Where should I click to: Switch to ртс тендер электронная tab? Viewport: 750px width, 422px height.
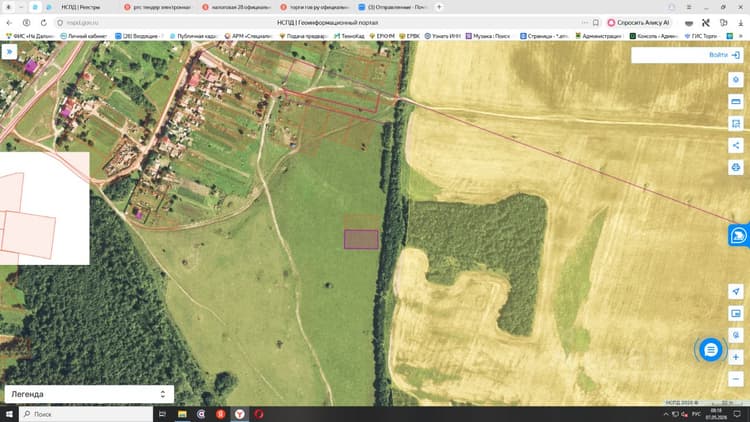(158, 7)
